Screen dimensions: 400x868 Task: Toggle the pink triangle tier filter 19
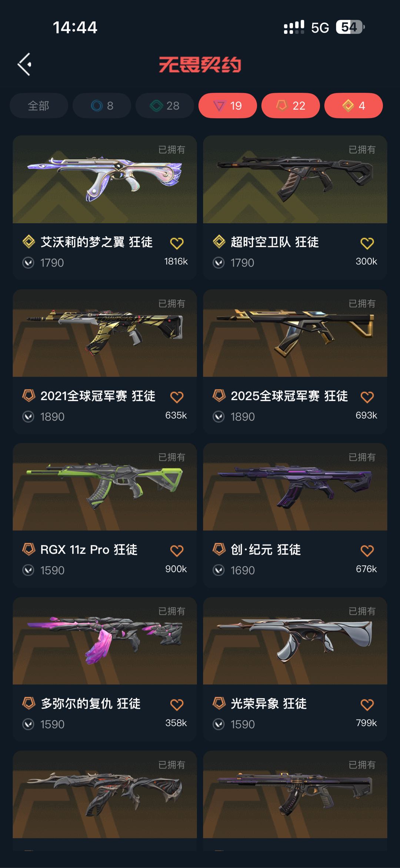pyautogui.click(x=228, y=106)
